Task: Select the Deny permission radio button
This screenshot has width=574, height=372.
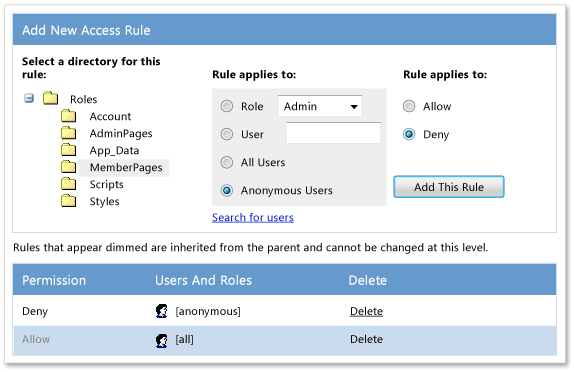Action: click(409, 134)
